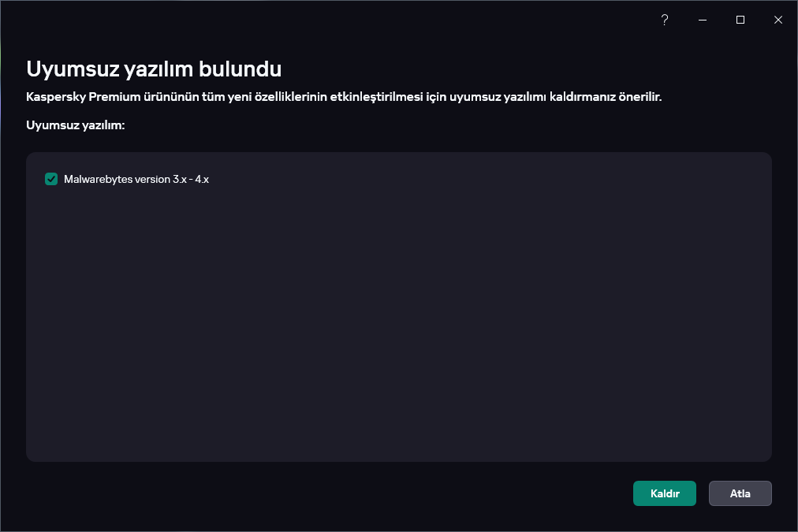
Task: Maximize the Kaspersky installer window
Action: click(740, 20)
